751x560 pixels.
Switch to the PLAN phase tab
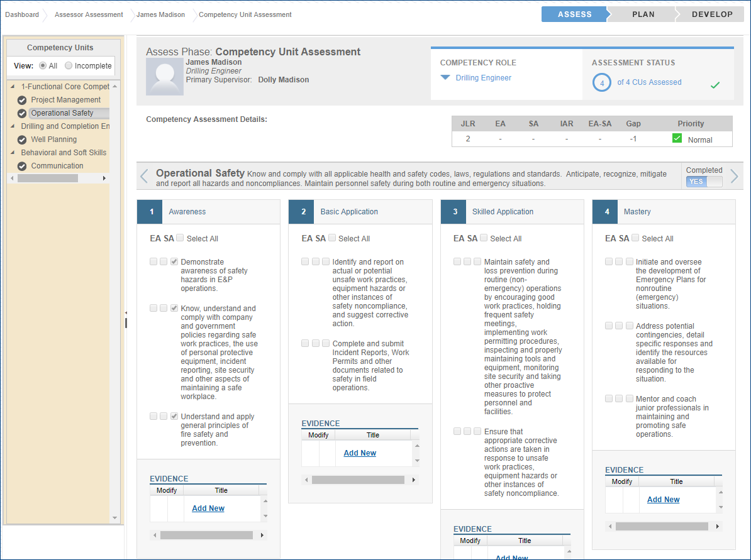pos(643,14)
